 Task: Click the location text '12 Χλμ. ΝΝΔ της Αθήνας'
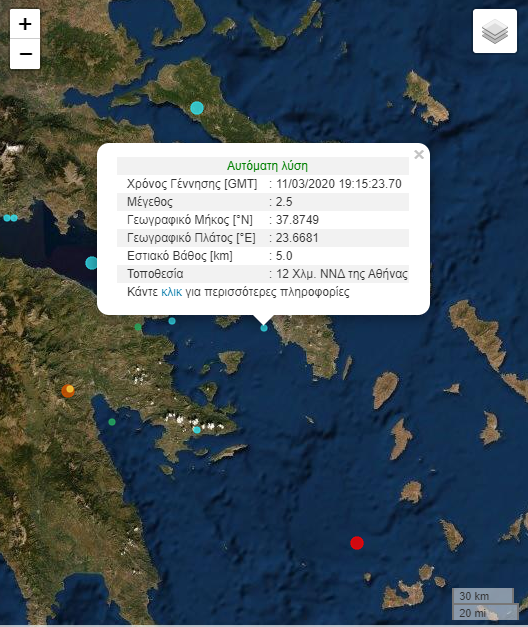342,274
